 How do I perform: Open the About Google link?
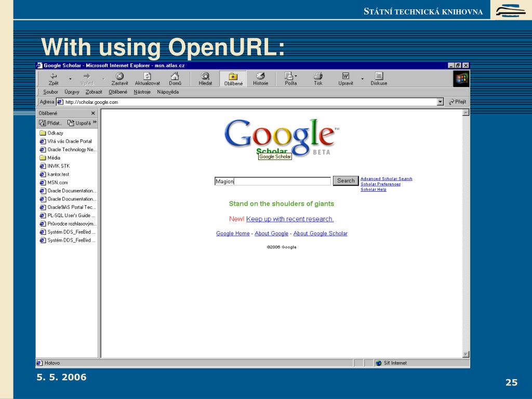[271, 233]
